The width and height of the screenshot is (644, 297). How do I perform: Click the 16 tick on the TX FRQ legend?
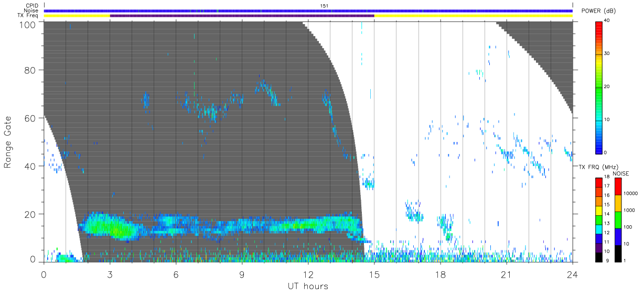click(x=607, y=196)
